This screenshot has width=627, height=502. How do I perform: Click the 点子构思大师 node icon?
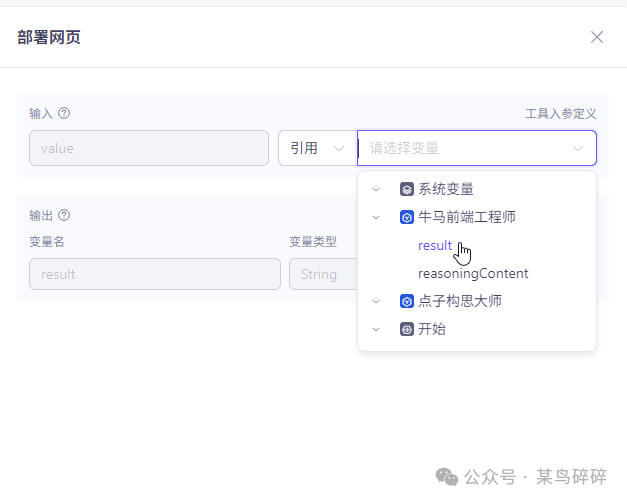point(407,301)
